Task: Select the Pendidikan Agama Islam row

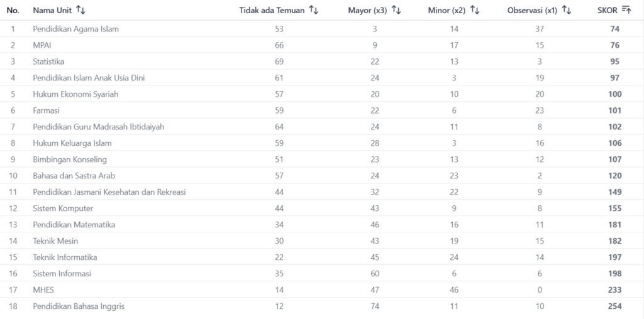Action: pyautogui.click(x=75, y=29)
